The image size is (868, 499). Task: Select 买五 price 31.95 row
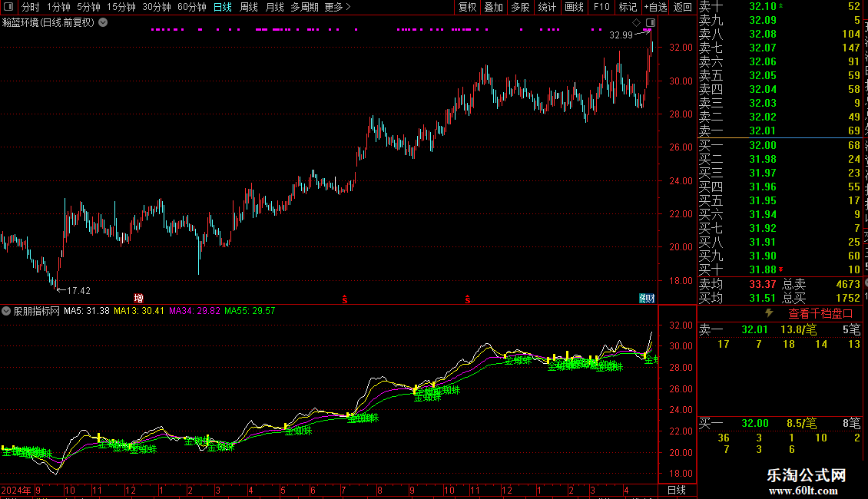[x=780, y=200]
